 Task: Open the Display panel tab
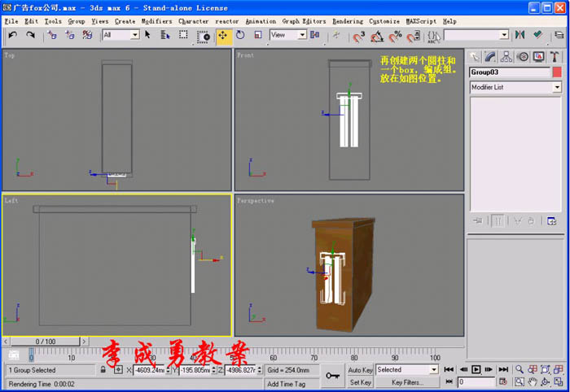pos(539,57)
